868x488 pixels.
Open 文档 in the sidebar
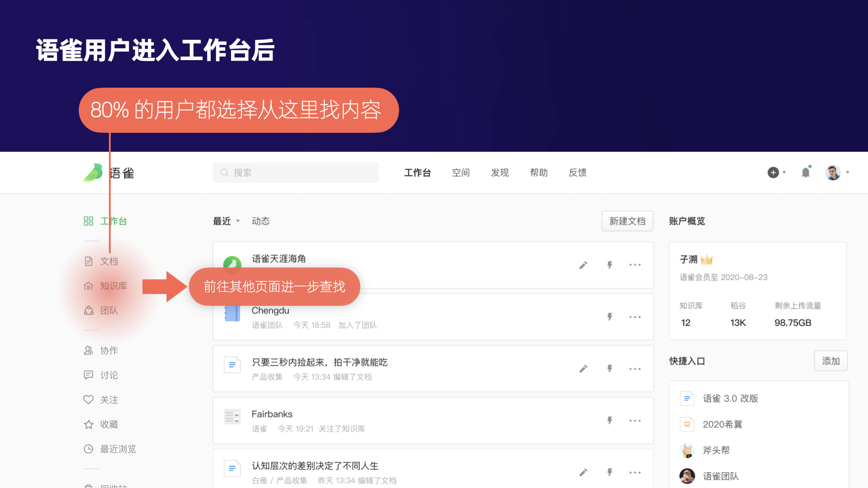pos(108,261)
